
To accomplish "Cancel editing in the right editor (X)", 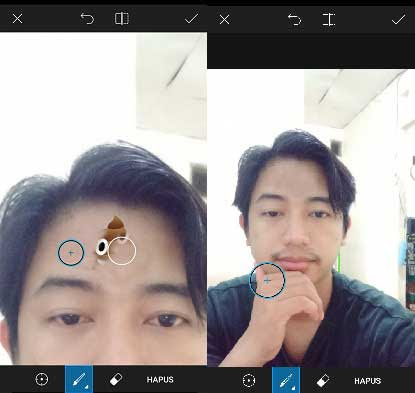I will (x=224, y=20).
